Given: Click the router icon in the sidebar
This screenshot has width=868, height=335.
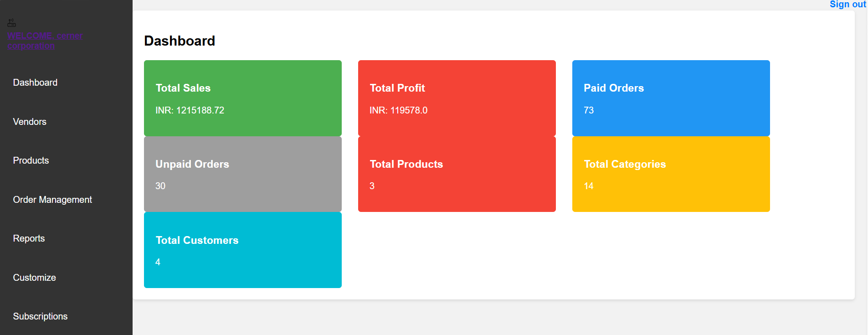Looking at the screenshot, I should point(12,23).
